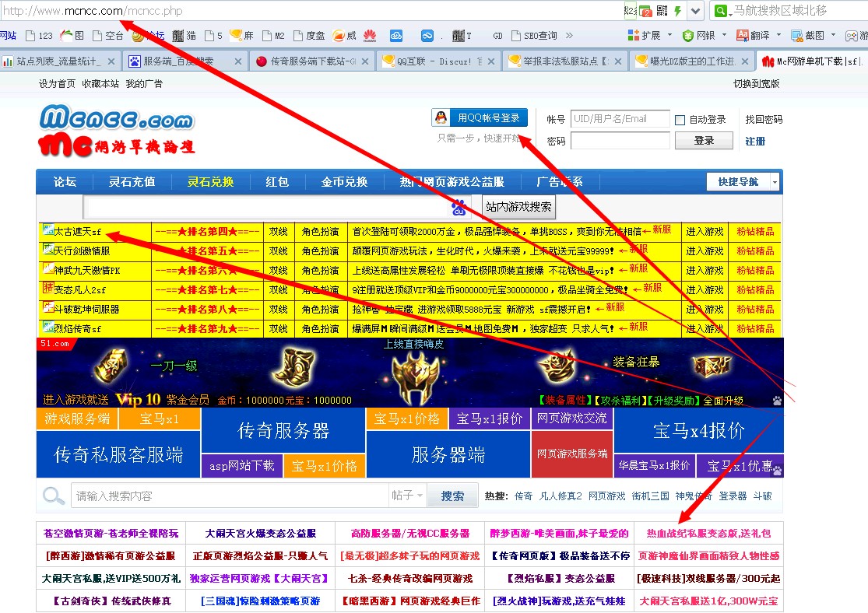868x613 pixels.
Task: Focus the 帐号 username input field
Action: (620, 119)
